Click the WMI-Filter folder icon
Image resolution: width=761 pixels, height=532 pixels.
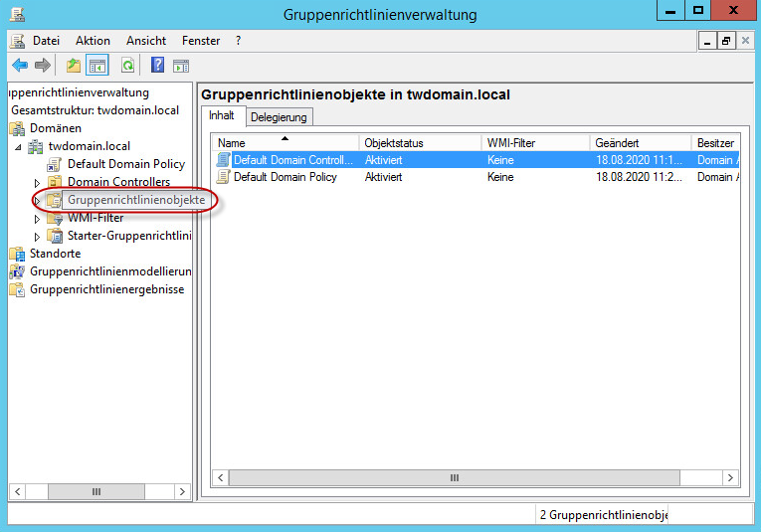tap(55, 218)
